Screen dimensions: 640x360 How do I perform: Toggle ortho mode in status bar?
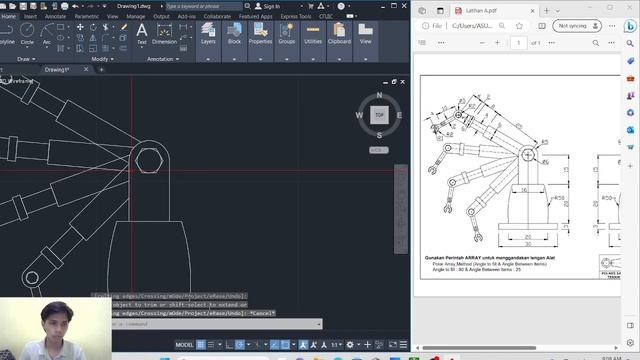pyautogui.click(x=229, y=345)
